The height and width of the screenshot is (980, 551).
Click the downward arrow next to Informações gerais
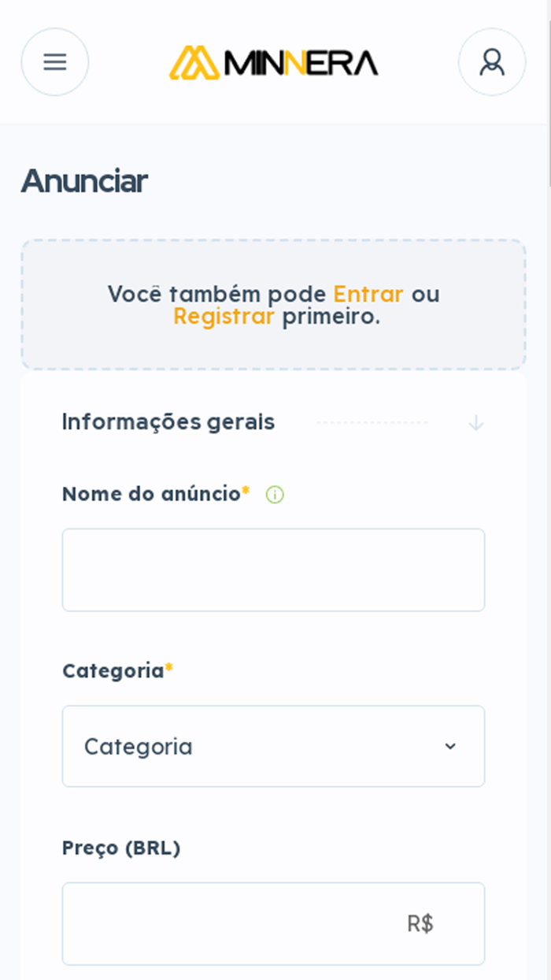point(475,422)
